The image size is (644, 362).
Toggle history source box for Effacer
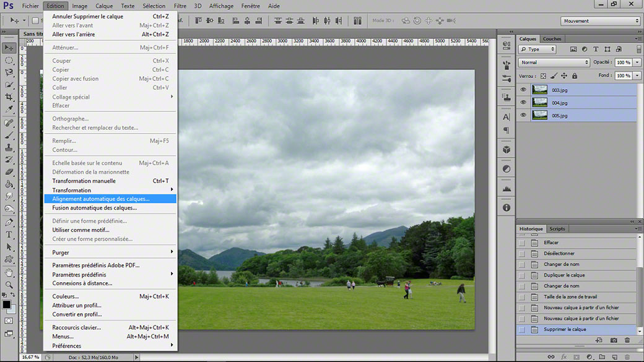521,243
